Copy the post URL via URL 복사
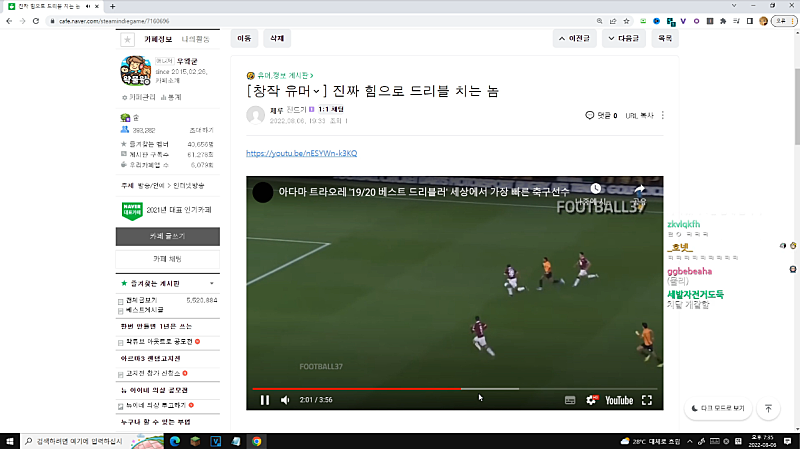 639,116
